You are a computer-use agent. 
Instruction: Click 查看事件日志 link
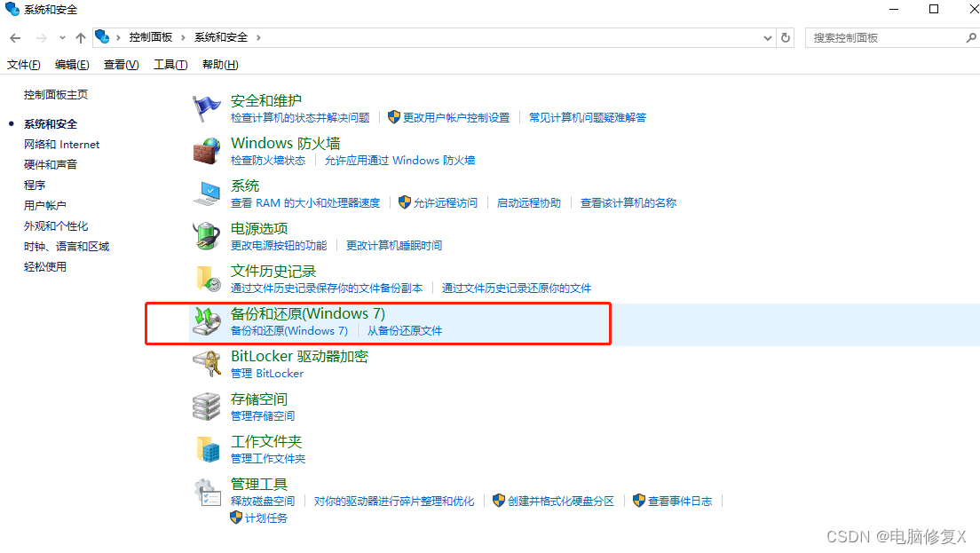(680, 502)
